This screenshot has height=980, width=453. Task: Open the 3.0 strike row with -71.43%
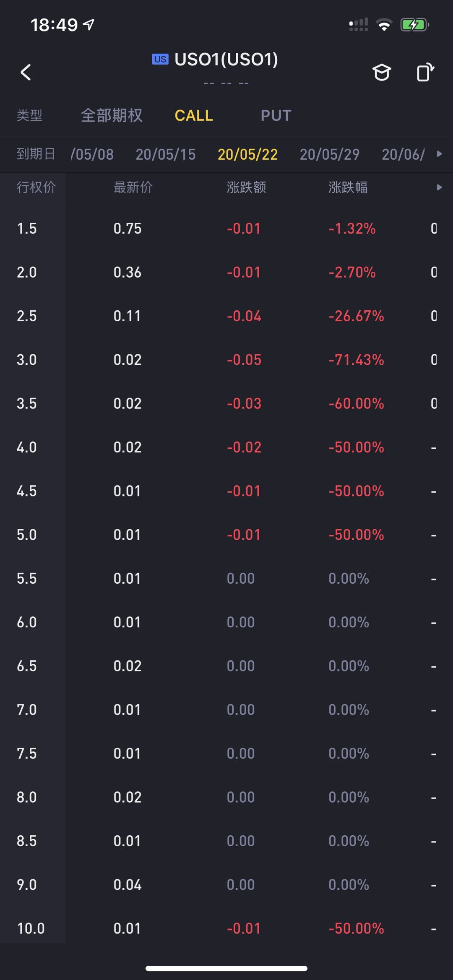pos(226,360)
